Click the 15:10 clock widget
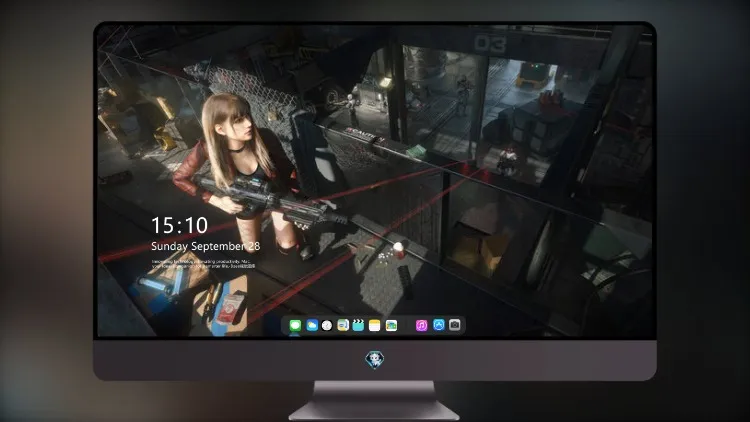The image size is (750, 422). (x=179, y=225)
